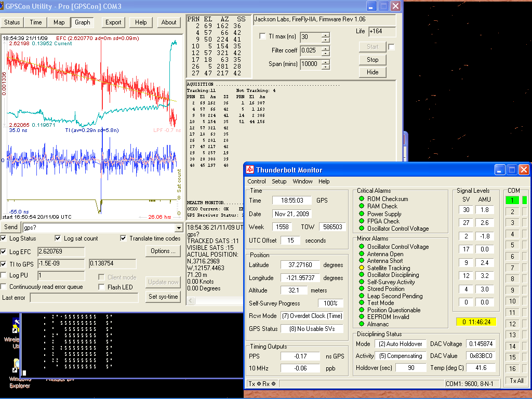This screenshot has height=399, width=532.
Task: Click the Time value 18:55:03
Action: coord(292,201)
